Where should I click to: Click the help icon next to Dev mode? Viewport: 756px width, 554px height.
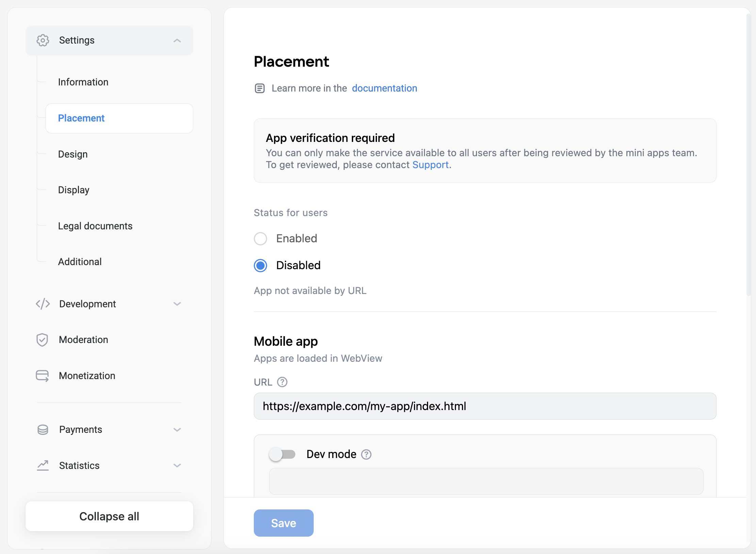pos(366,454)
